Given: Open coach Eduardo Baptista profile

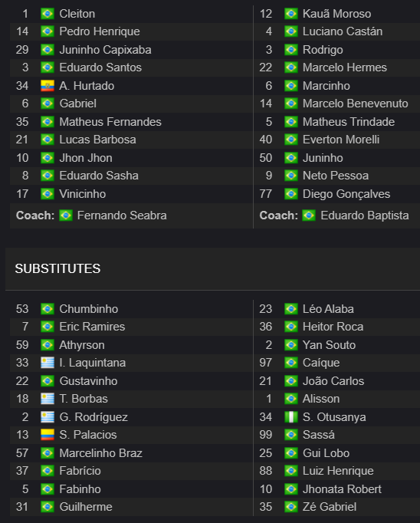Looking at the screenshot, I should (x=365, y=215).
